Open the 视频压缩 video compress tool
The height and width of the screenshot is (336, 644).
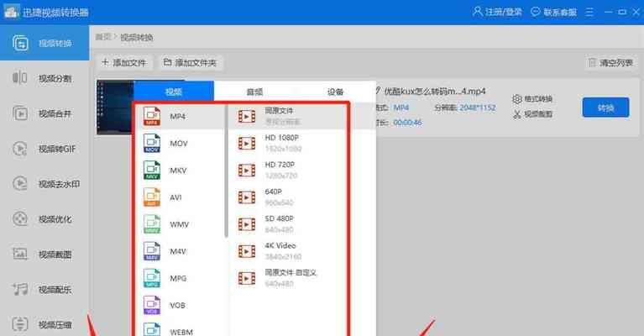click(45, 324)
